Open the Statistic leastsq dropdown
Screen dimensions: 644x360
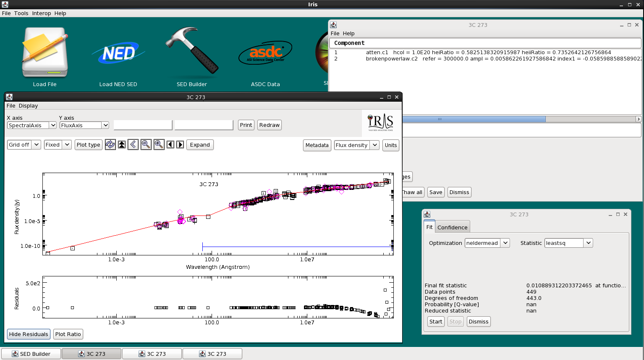pos(568,243)
